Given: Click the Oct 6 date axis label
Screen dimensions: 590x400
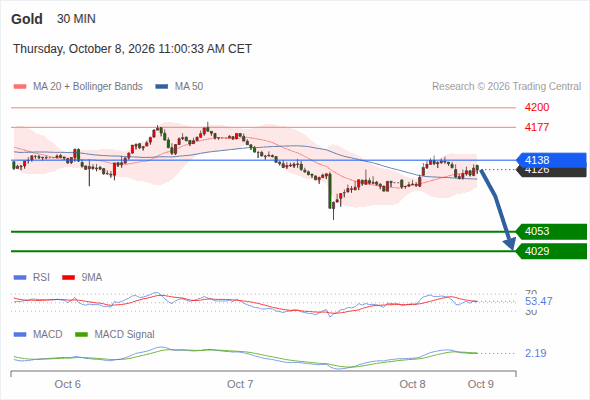Looking at the screenshot, I should (x=68, y=384).
